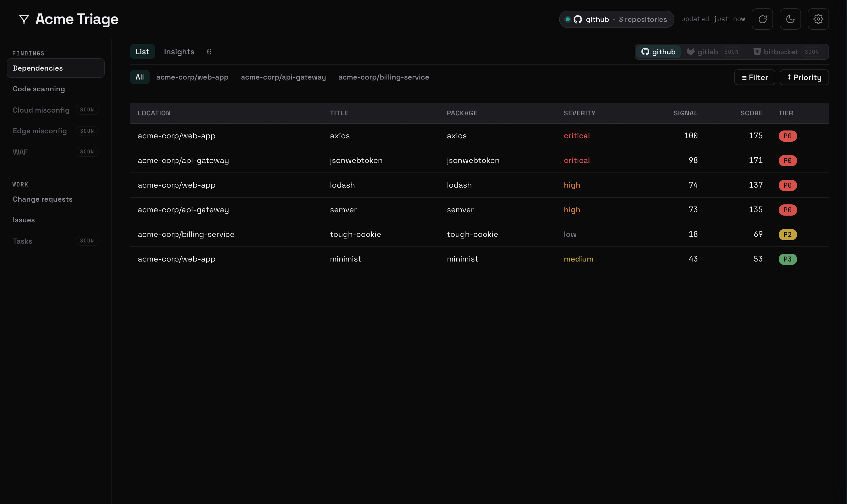Screen dimensions: 847x504
Task: Filter by the acme-corp/api-gateway repository chip
Action: click(283, 77)
